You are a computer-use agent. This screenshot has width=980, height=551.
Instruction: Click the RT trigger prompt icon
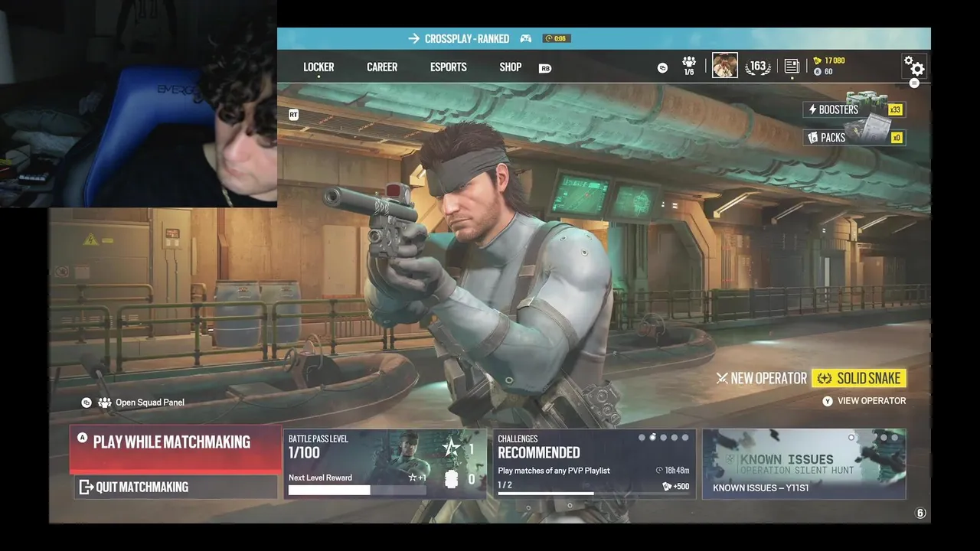[x=293, y=115]
